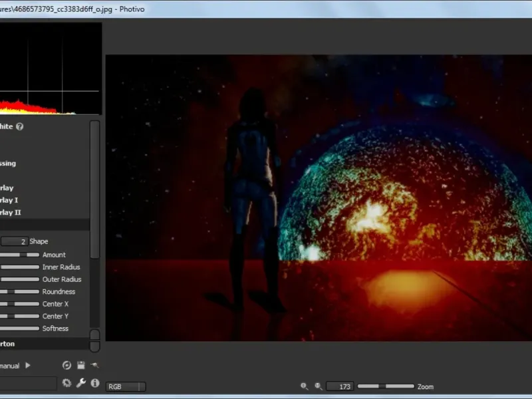The height and width of the screenshot is (399, 532).
Task: Click the second zoom magnifier icon
Action: pyautogui.click(x=318, y=386)
